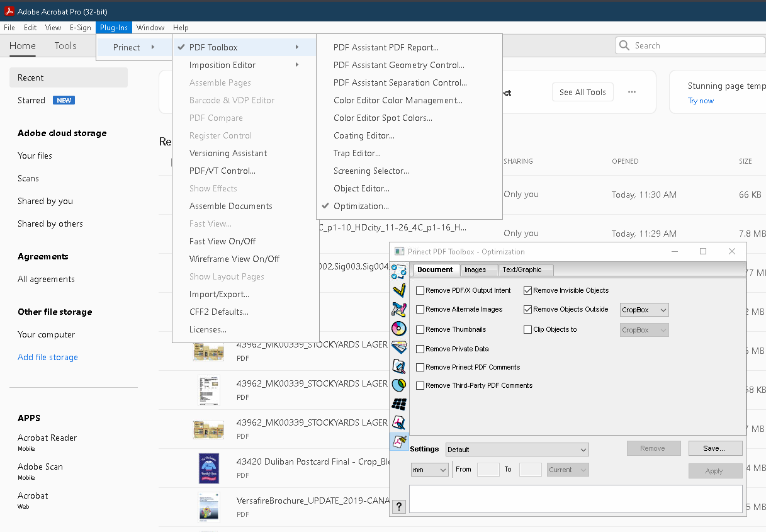The width and height of the screenshot is (766, 532).
Task: Sort file list by OPENED column
Action: [x=625, y=161]
